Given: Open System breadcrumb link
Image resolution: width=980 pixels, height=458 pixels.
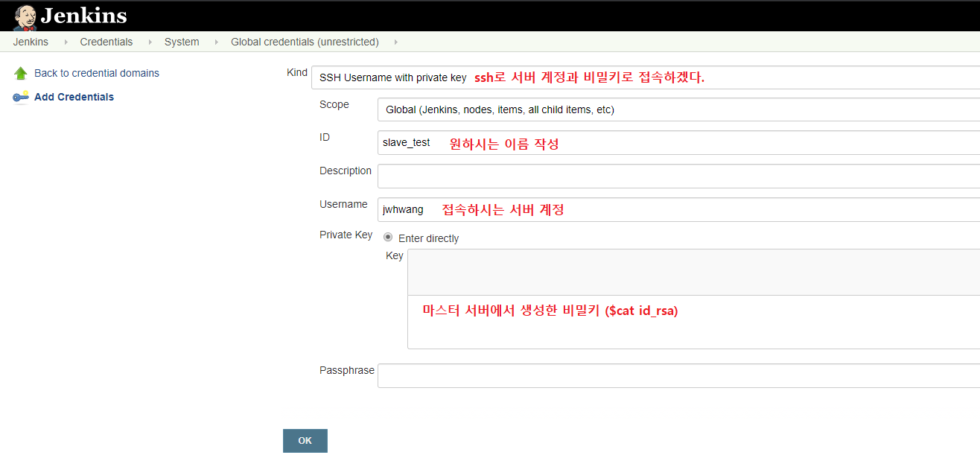Looking at the screenshot, I should point(182,42).
